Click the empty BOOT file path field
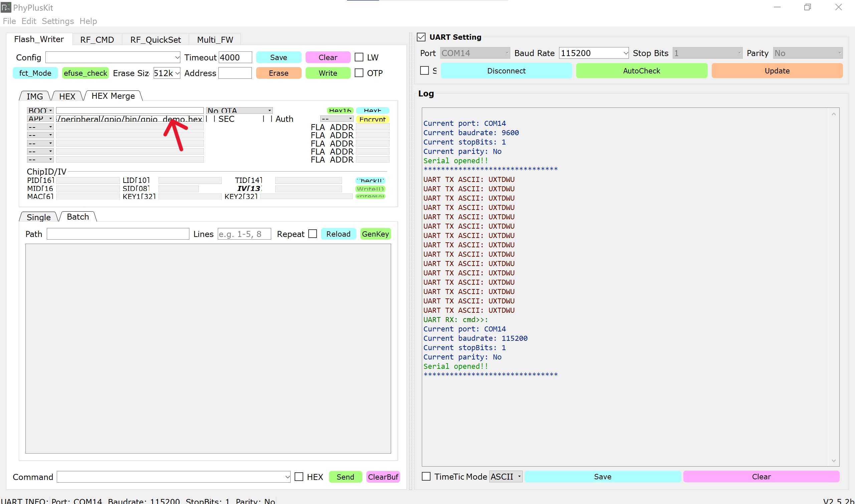 [x=130, y=110]
